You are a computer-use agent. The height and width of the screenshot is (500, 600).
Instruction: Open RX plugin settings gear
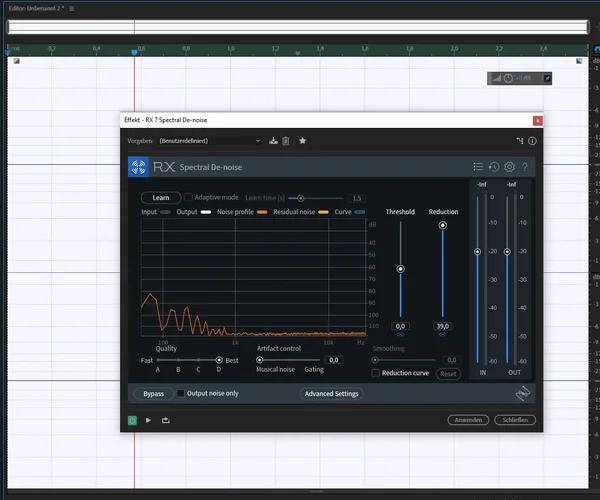[x=509, y=167]
